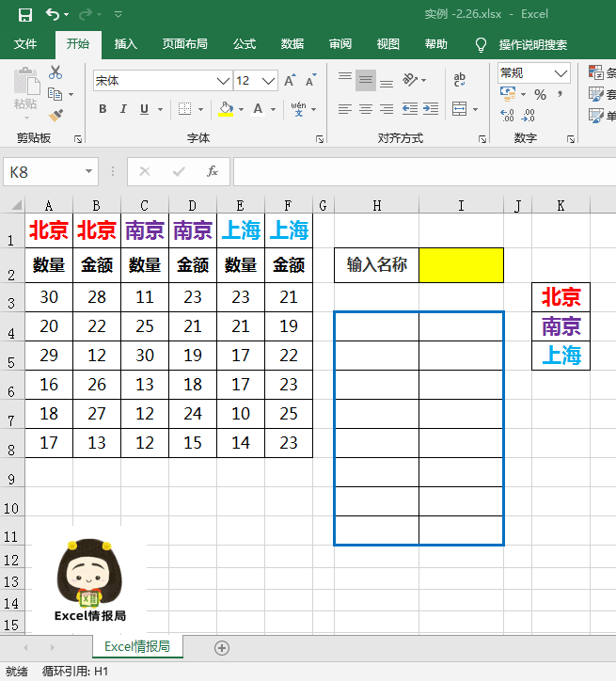This screenshot has height=681, width=616.
Task: Toggle Underline formatting
Action: point(144,109)
